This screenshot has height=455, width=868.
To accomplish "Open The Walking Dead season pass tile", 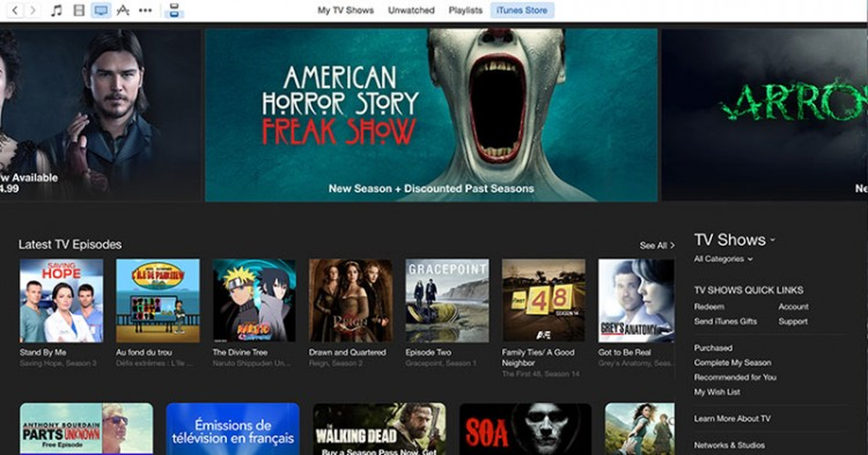I will click(x=379, y=429).
